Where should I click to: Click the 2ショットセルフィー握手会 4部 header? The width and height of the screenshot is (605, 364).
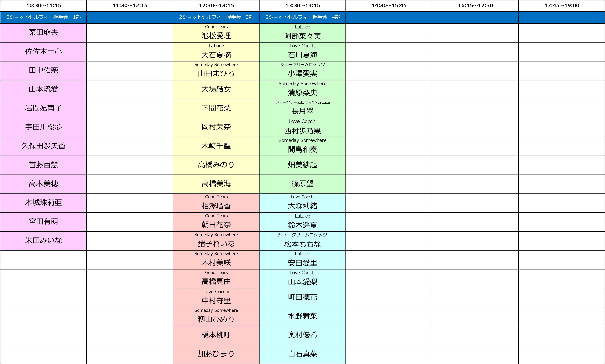click(x=302, y=17)
